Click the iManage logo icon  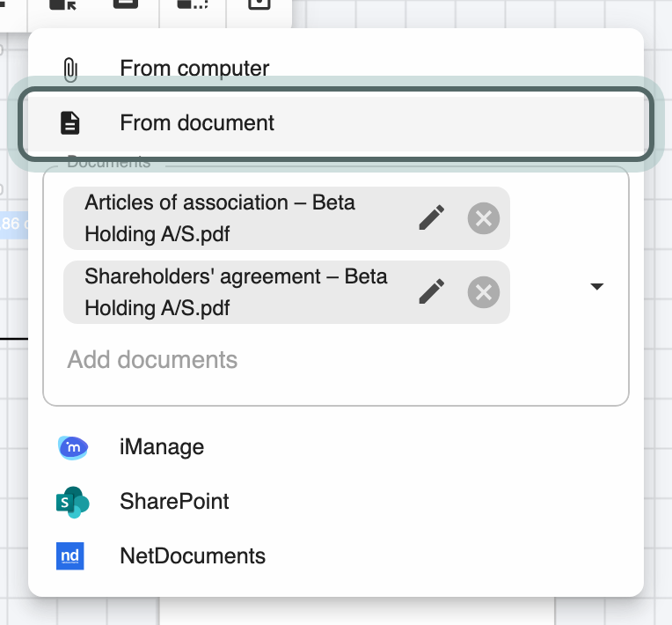73,448
